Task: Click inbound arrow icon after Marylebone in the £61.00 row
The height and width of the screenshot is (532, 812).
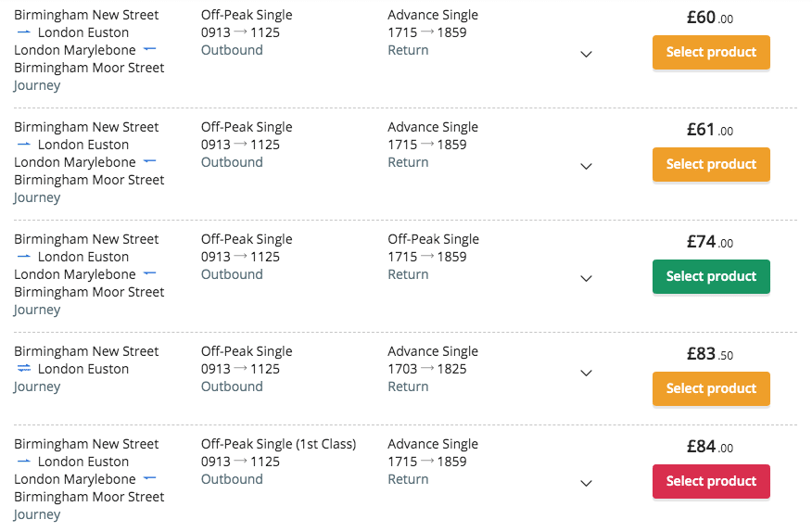Action: (x=149, y=161)
